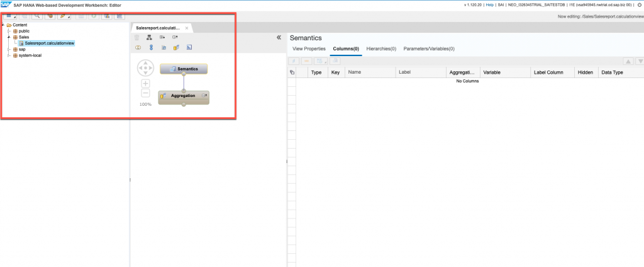Click the auto layout hierarchy icon
The image size is (644, 267).
150,37
